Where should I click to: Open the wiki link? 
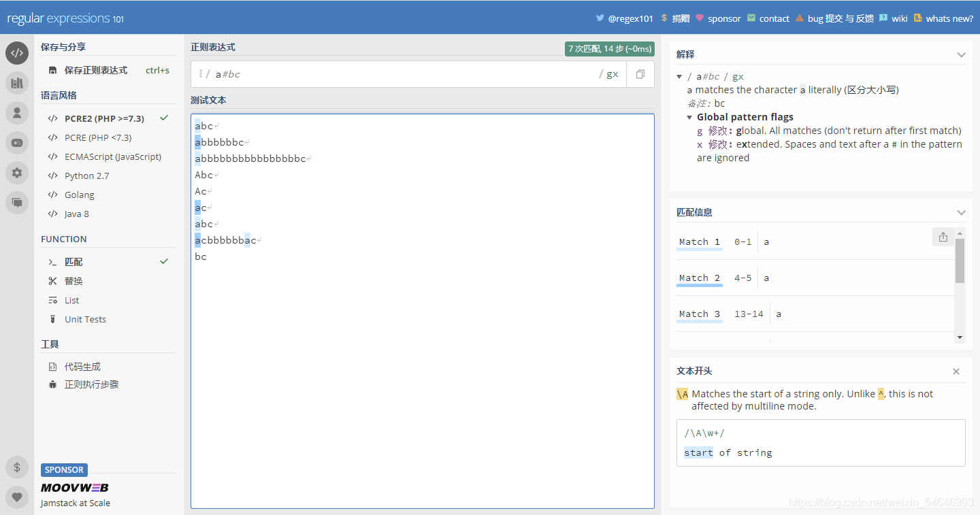893,18
